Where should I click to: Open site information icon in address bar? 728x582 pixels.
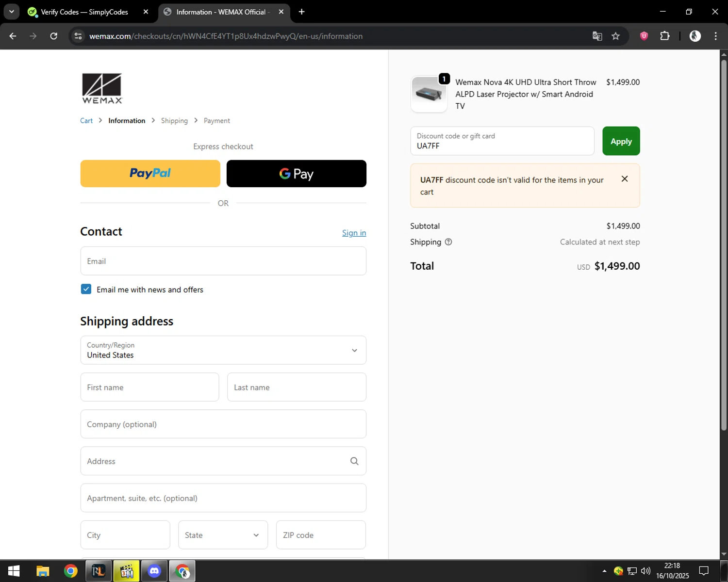(78, 36)
